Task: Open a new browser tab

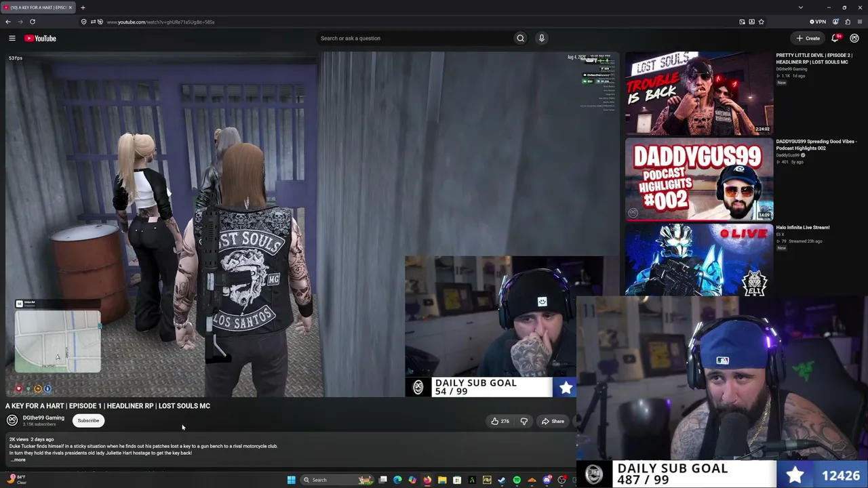Action: pyautogui.click(x=83, y=7)
